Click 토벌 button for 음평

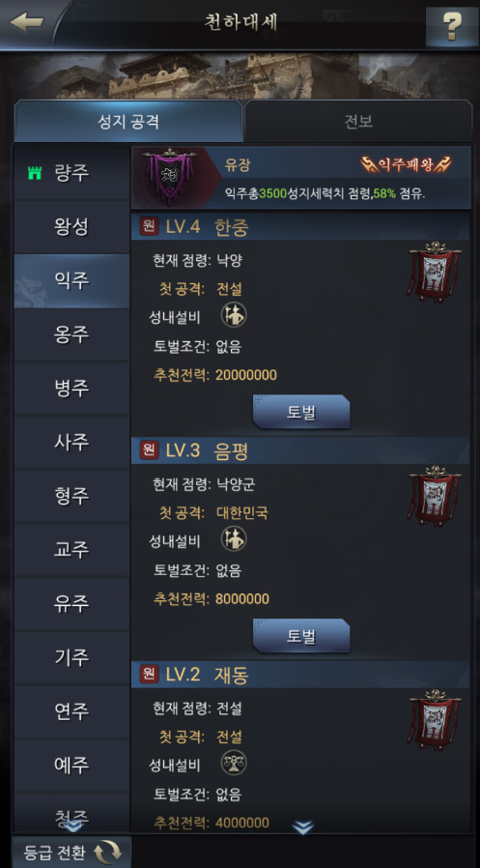point(301,636)
